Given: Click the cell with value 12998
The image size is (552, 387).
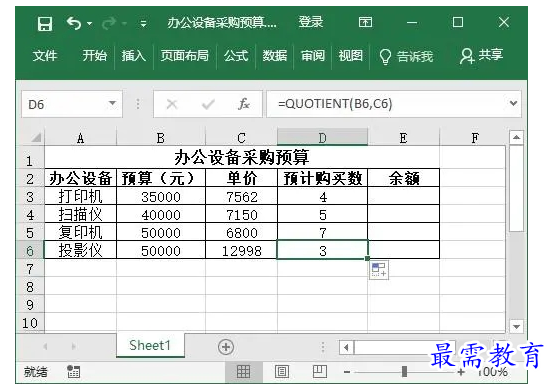Looking at the screenshot, I should [242, 250].
